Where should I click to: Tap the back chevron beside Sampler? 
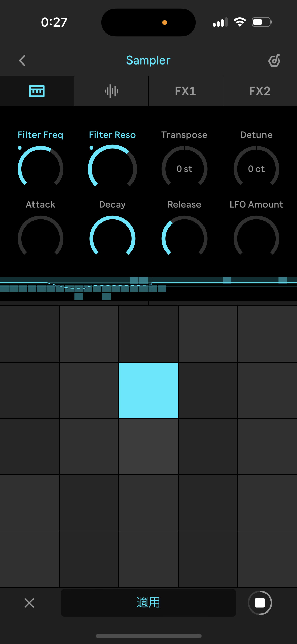22,61
